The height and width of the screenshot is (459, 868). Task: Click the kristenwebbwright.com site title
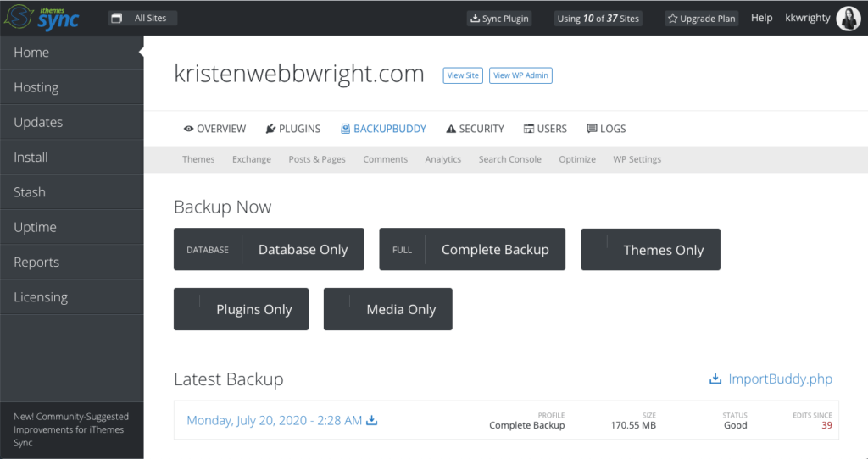(299, 75)
